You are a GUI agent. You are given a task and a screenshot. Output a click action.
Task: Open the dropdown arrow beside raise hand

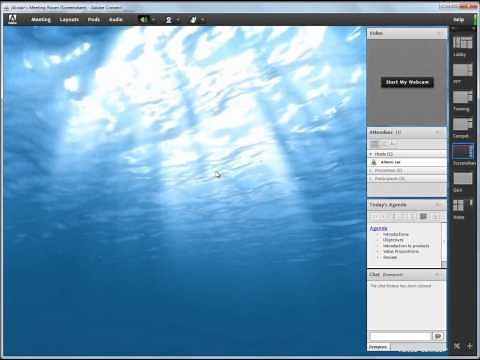(x=202, y=20)
